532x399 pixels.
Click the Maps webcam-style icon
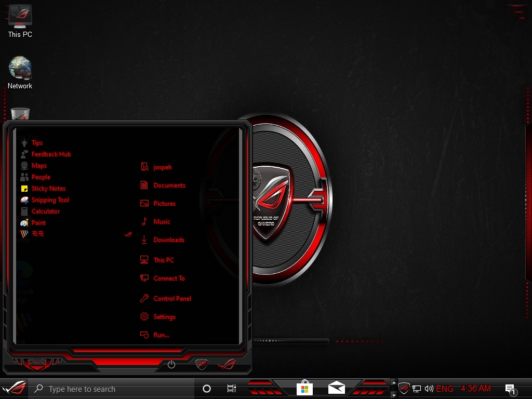tap(24, 166)
